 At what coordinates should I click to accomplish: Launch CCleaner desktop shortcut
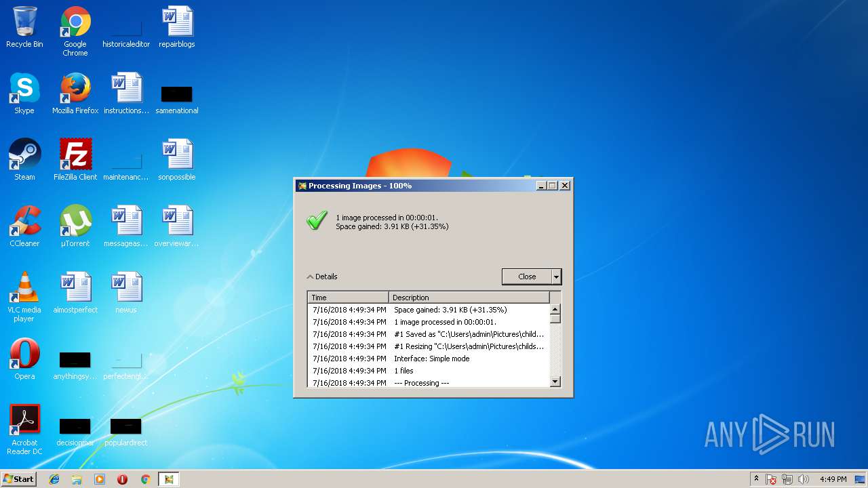24,226
